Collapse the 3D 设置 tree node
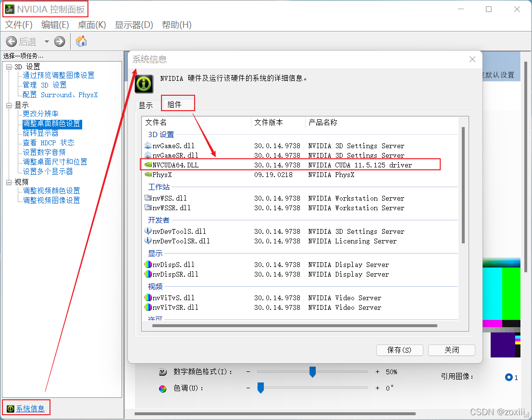532x420 pixels. (9, 67)
